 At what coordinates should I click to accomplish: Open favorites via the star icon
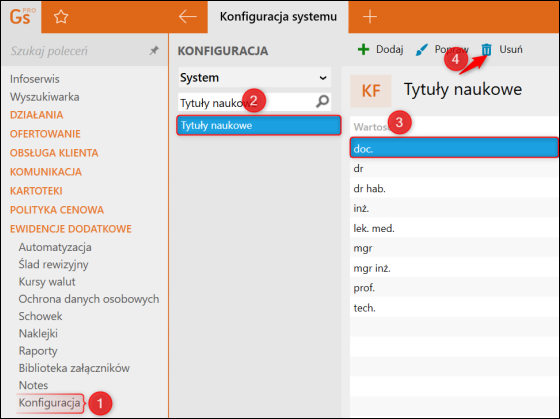click(x=61, y=17)
